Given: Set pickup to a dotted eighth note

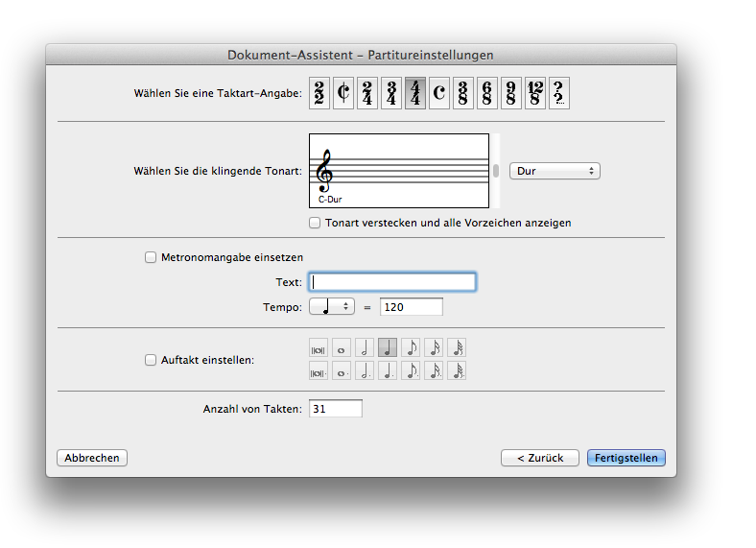Looking at the screenshot, I should pos(411,371).
